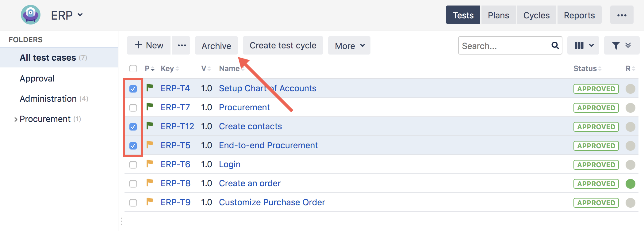Screen dimensions: 644x231
Task: Click the ERP project avatar icon
Action: click(31, 15)
